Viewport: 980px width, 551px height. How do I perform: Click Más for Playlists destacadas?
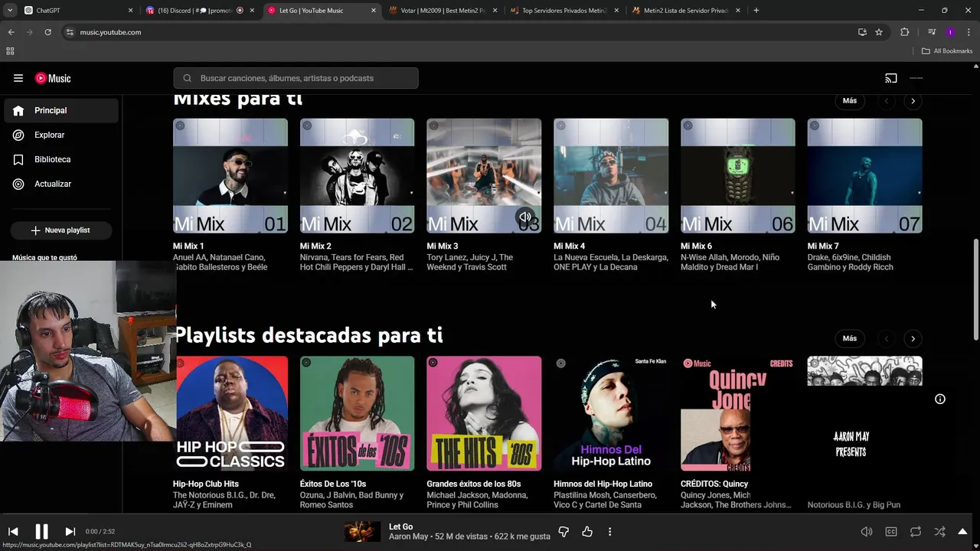click(x=850, y=338)
